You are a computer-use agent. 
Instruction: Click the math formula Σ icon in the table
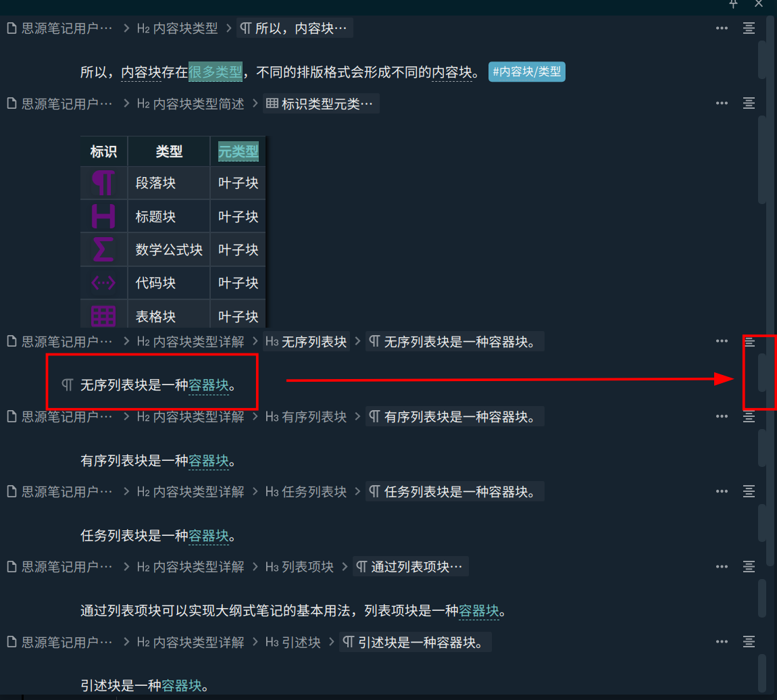click(103, 249)
